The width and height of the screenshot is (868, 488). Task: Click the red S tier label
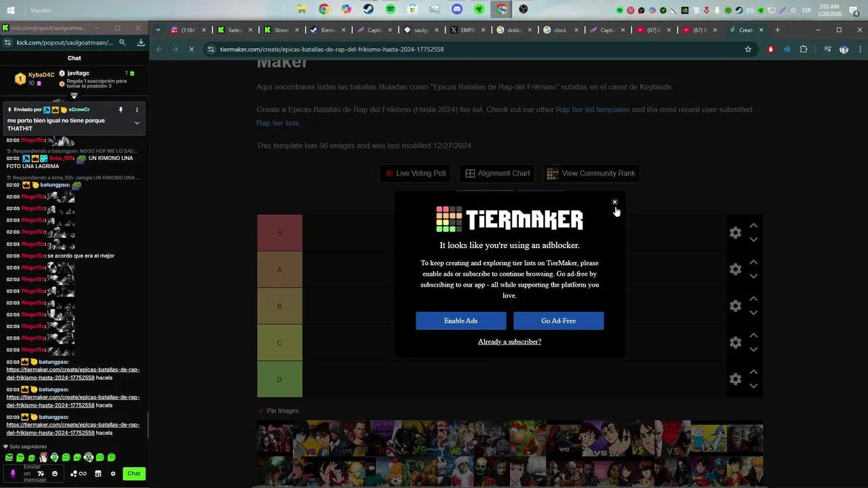(279, 232)
